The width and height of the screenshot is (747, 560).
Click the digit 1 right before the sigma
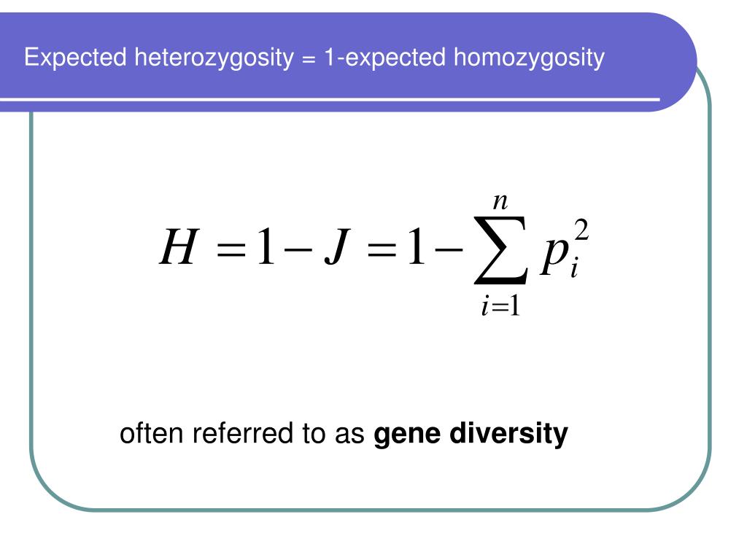click(416, 246)
